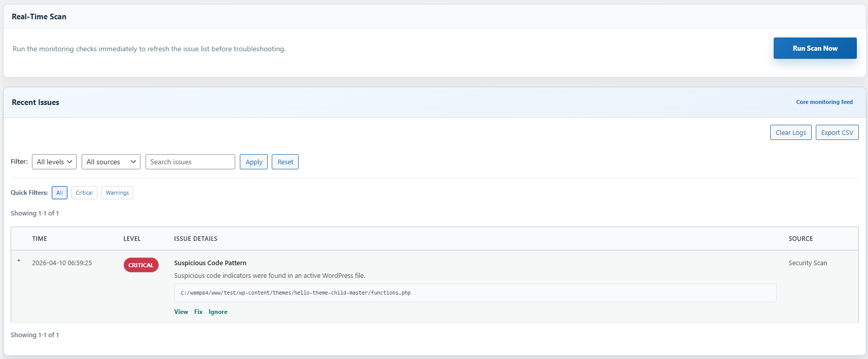Select the All quick filter

pyautogui.click(x=59, y=193)
